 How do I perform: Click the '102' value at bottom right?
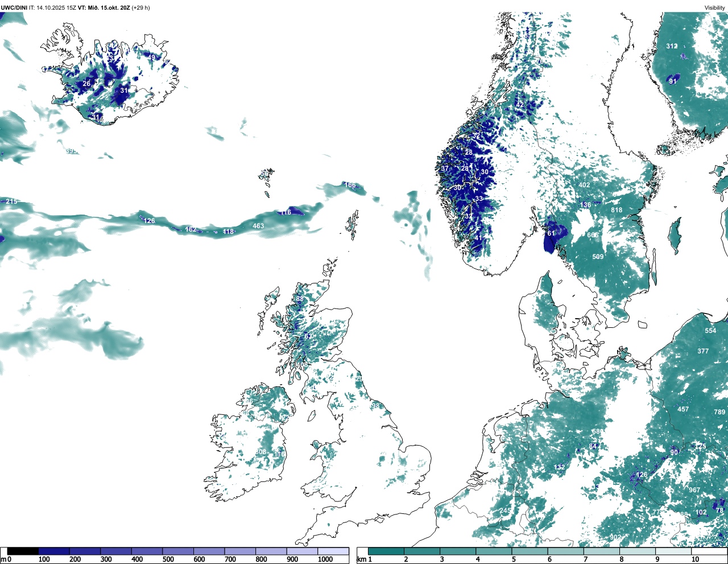pyautogui.click(x=701, y=512)
